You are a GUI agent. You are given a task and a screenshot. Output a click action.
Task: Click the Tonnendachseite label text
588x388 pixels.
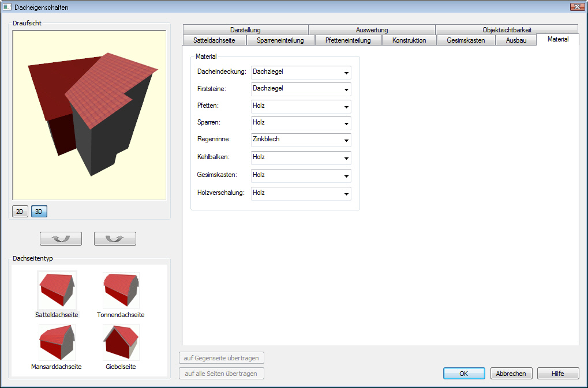(x=121, y=315)
